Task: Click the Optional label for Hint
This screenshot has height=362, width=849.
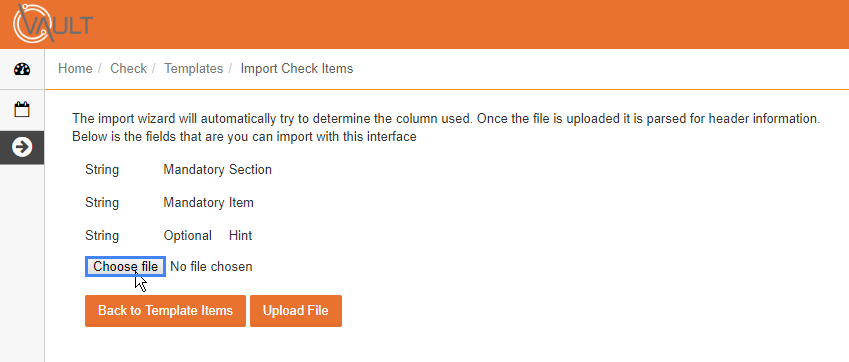Action: point(187,236)
